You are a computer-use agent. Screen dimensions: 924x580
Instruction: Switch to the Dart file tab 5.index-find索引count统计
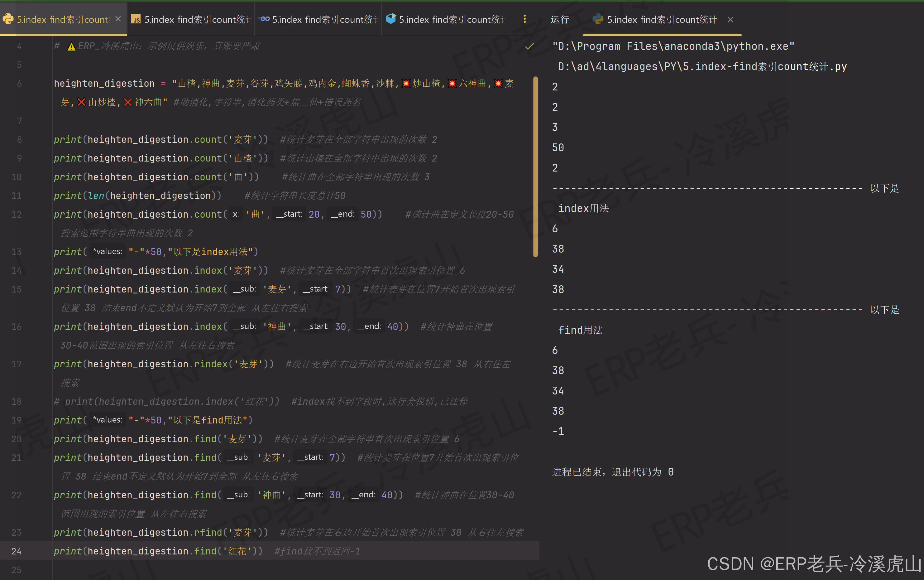coord(445,19)
